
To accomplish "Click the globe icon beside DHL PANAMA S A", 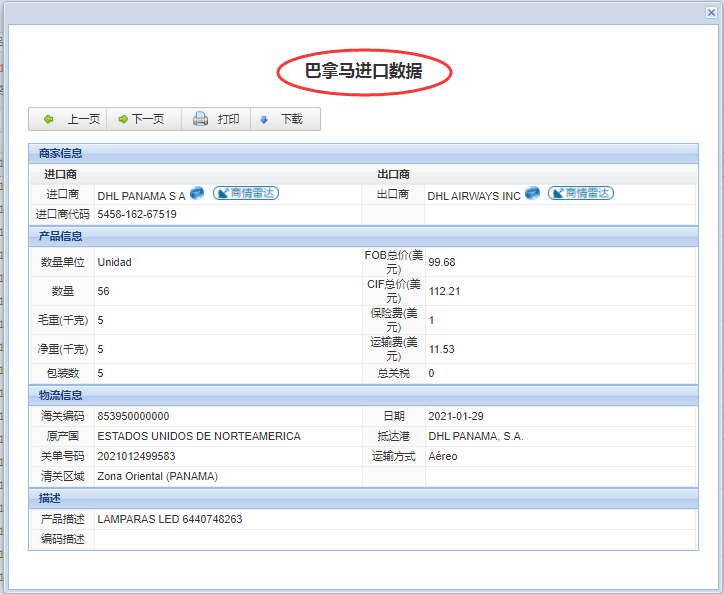I will (x=197, y=193).
